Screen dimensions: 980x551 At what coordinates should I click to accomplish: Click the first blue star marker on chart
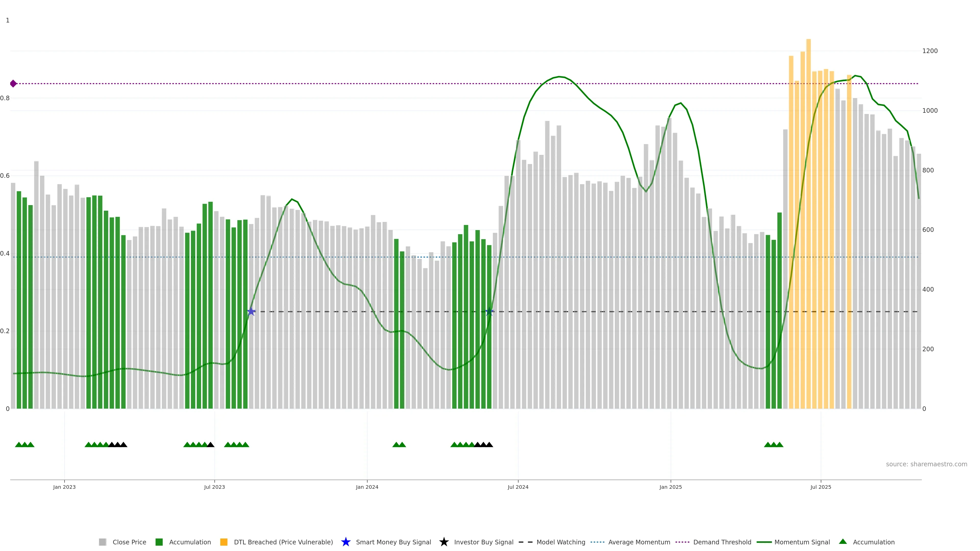pyautogui.click(x=251, y=311)
